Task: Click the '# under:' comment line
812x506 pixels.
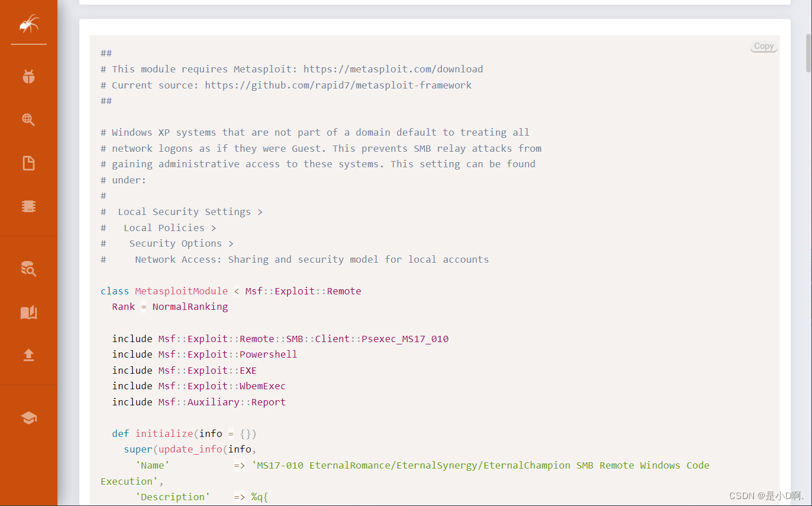Action: pyautogui.click(x=124, y=180)
